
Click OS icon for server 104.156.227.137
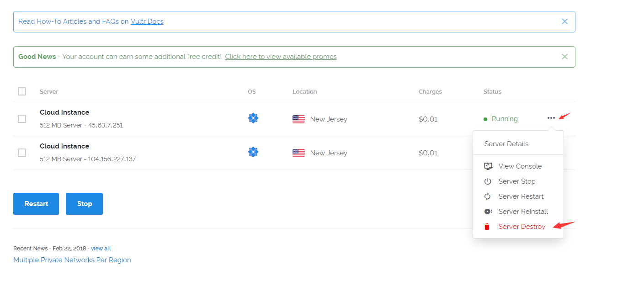pos(253,152)
